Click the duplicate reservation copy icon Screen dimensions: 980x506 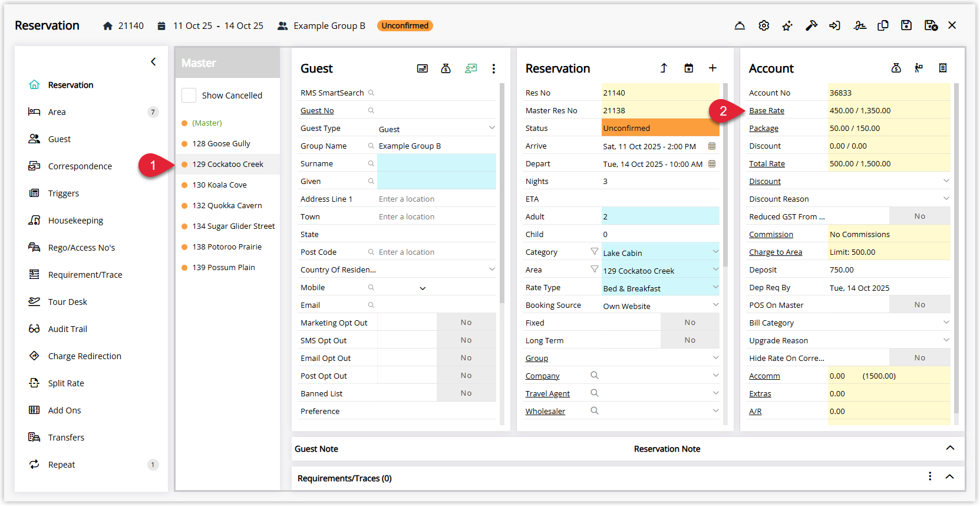pyautogui.click(x=883, y=25)
